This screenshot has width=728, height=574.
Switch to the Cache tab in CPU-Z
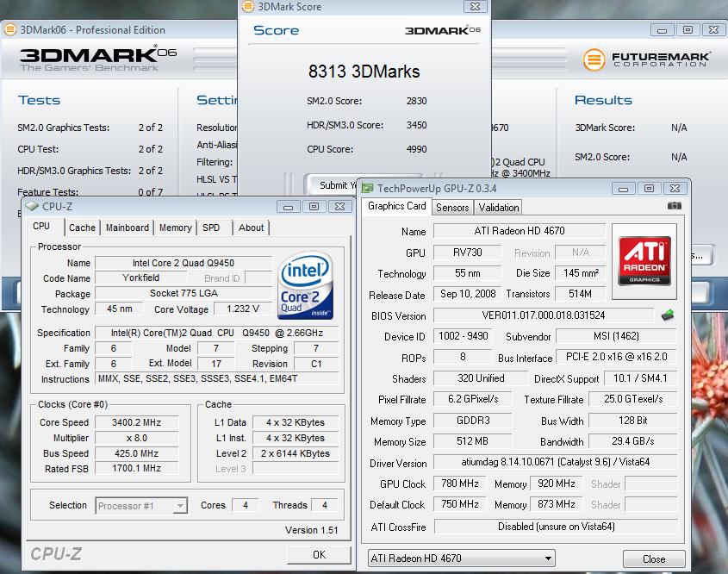pos(82,228)
